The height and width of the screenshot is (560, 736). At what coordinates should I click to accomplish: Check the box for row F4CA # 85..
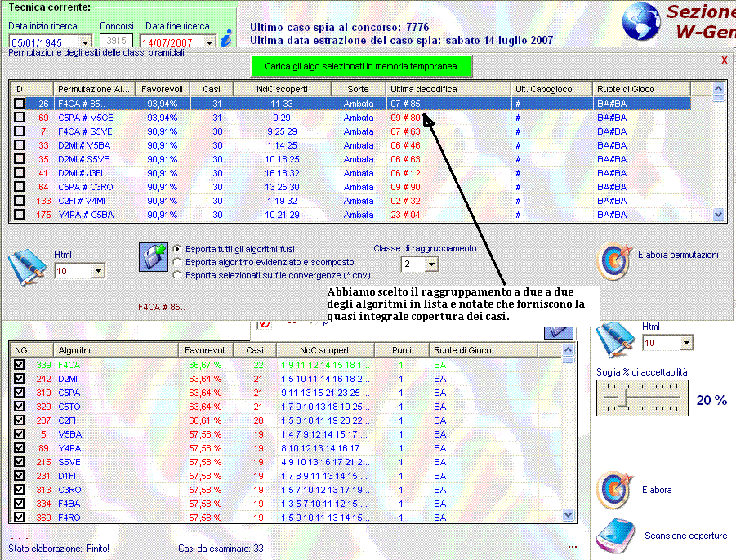tap(20, 103)
